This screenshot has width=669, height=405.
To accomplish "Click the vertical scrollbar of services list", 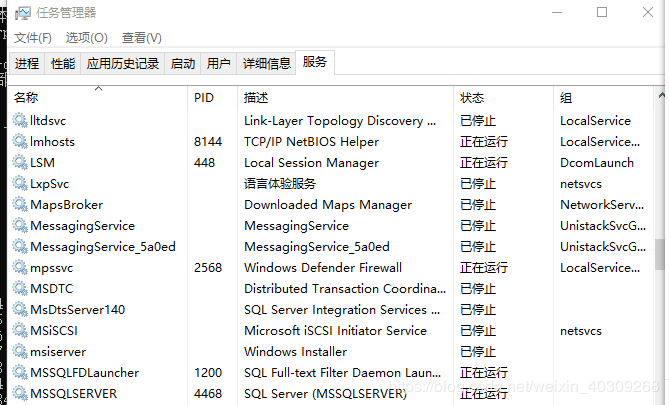I will pyautogui.click(x=659, y=254).
